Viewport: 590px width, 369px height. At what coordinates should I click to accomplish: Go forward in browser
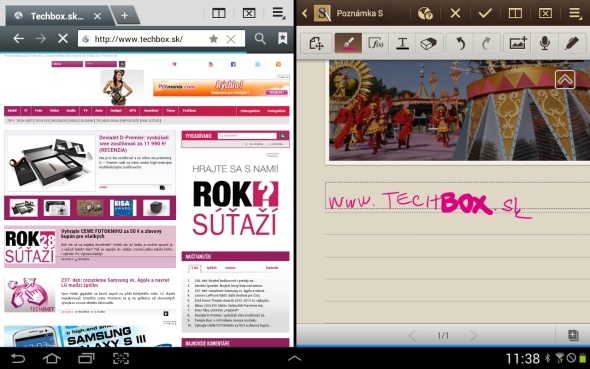coord(41,38)
